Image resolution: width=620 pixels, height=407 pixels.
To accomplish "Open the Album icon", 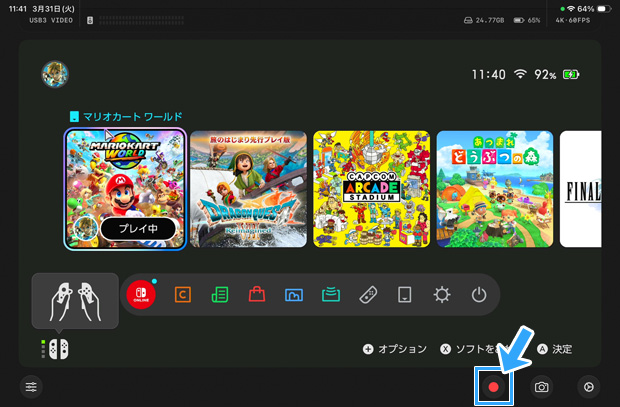I will (294, 295).
